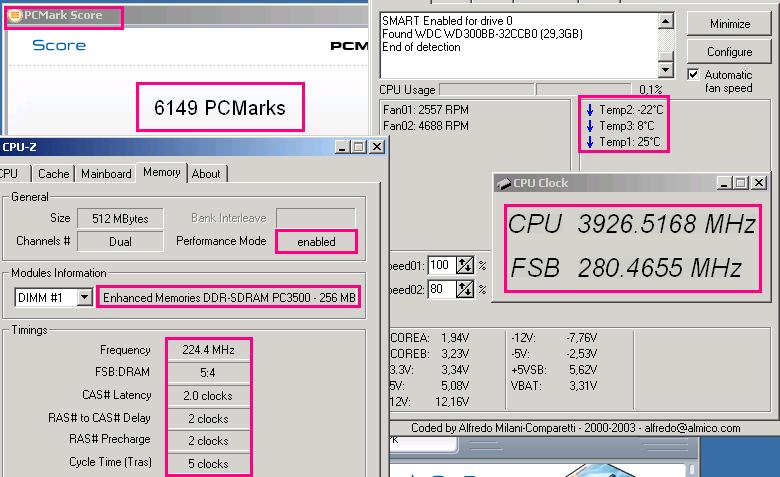Screen dimensions: 780x477
Task: Click the Fan01: 2557 RPM reading
Action: coord(426,109)
